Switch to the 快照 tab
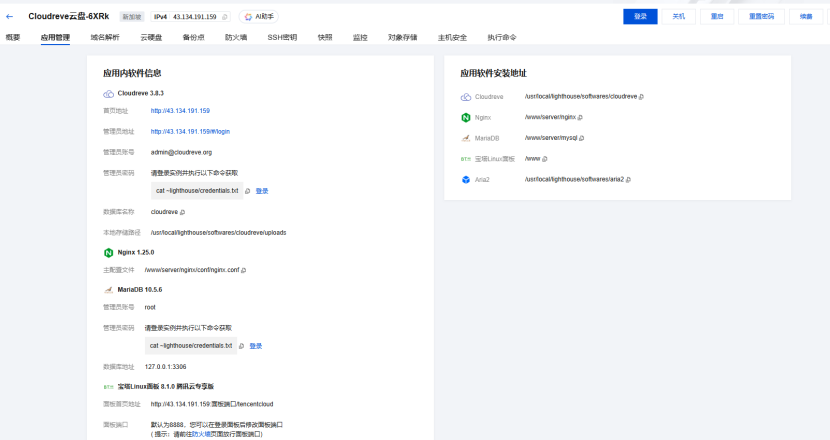 pyautogui.click(x=325, y=38)
